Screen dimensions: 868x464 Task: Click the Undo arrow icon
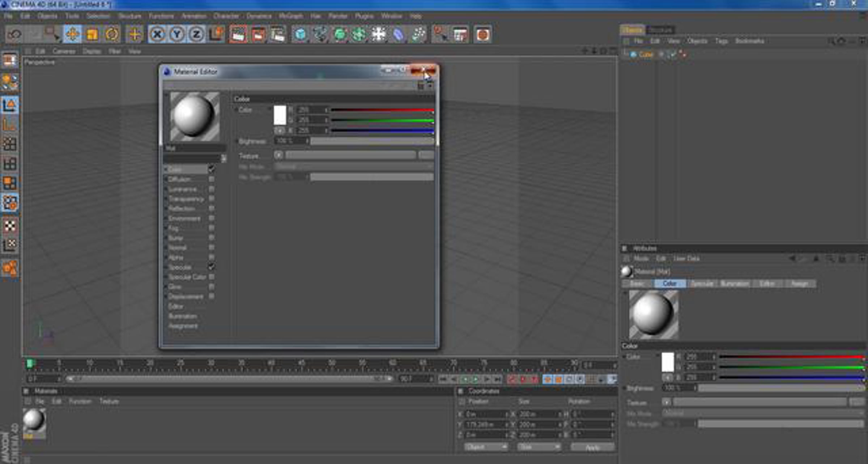pyautogui.click(x=15, y=35)
